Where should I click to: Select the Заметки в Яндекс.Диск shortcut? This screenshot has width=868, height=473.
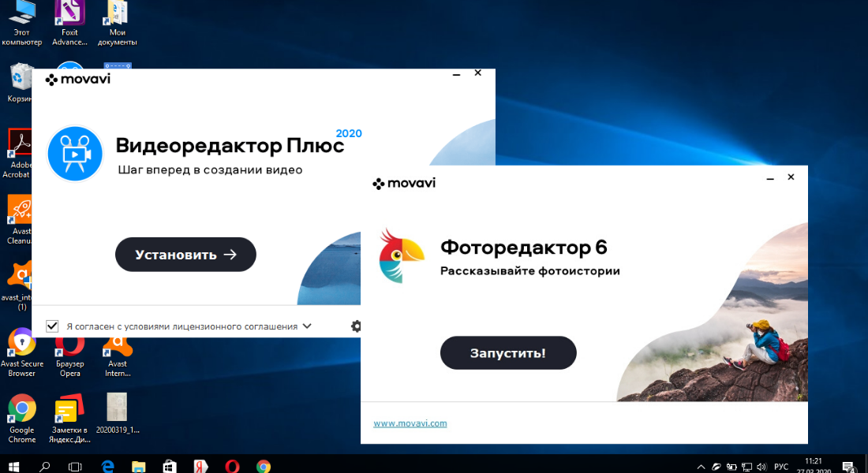click(x=69, y=419)
